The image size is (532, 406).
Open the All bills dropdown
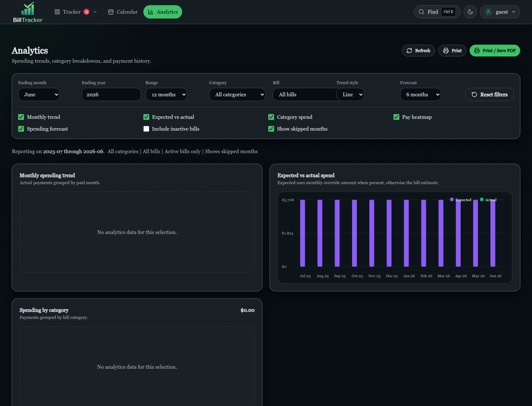(304, 94)
